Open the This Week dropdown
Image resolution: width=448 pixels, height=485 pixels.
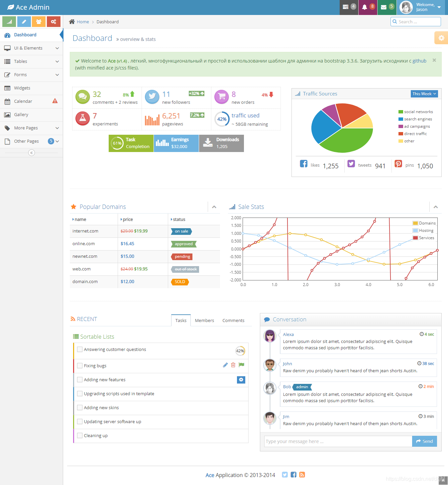pyautogui.click(x=424, y=94)
